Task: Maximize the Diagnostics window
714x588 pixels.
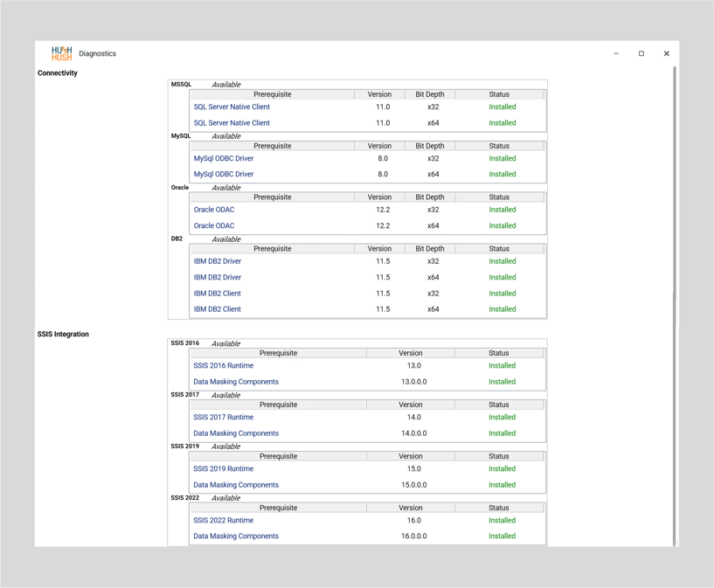Action: tap(641, 53)
